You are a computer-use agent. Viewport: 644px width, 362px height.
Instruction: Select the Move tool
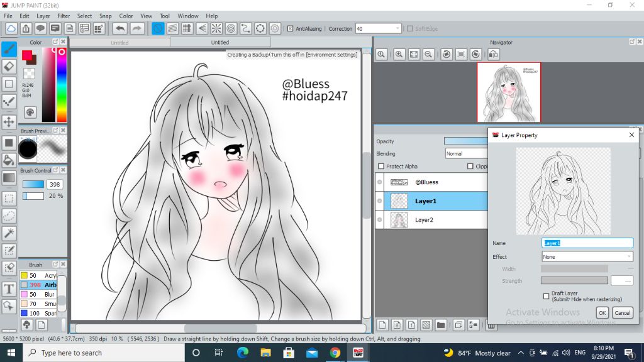pyautogui.click(x=9, y=121)
